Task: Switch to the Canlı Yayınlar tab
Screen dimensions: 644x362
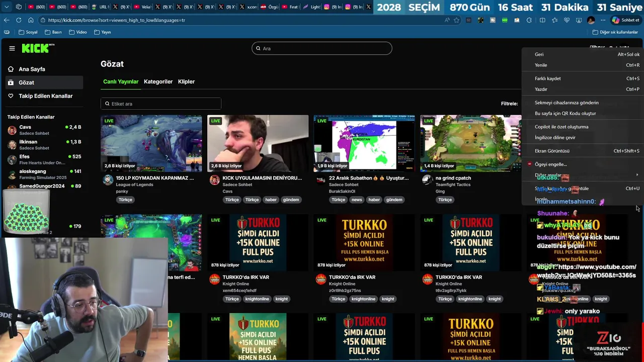Action: coord(121,81)
